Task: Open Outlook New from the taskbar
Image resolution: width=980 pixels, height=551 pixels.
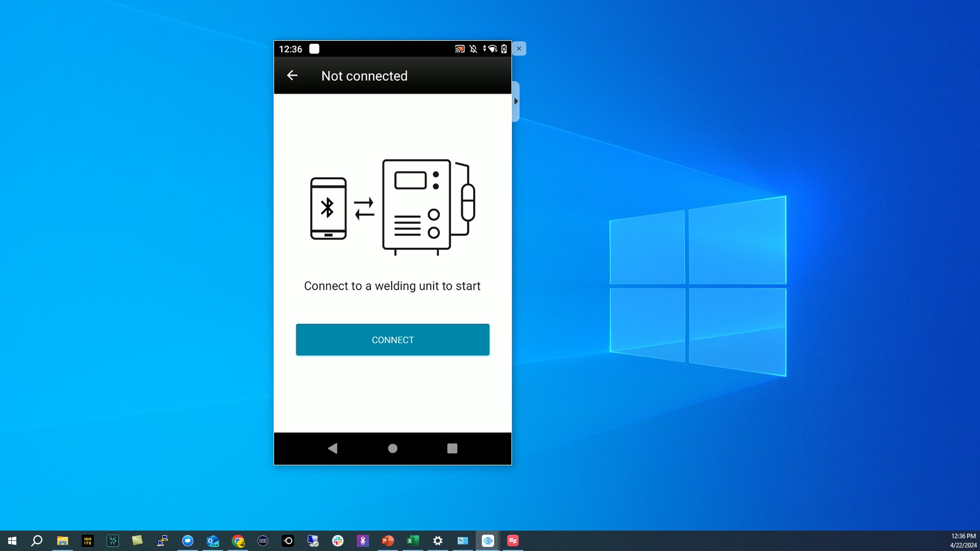Action: tap(212, 541)
